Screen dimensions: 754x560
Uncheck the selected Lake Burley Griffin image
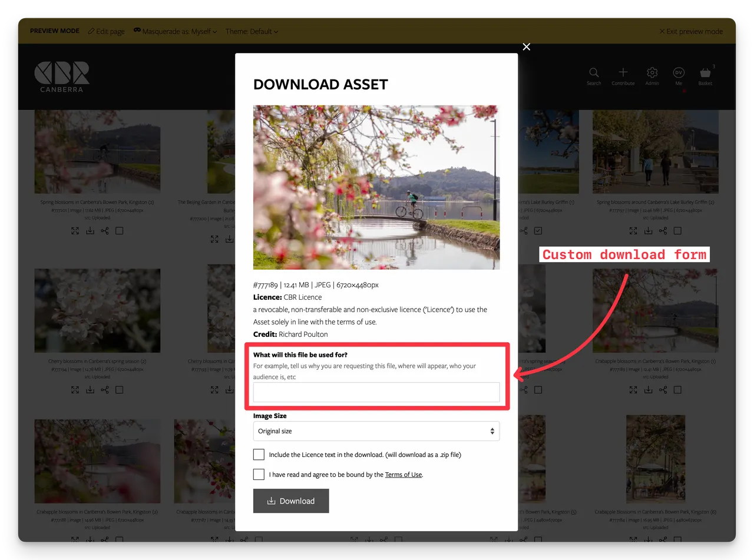[x=538, y=230]
